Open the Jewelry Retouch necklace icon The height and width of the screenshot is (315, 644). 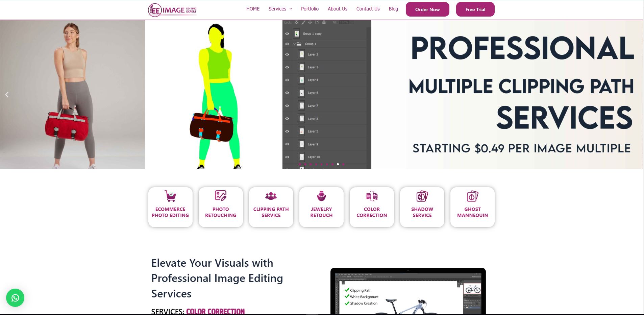point(321,196)
